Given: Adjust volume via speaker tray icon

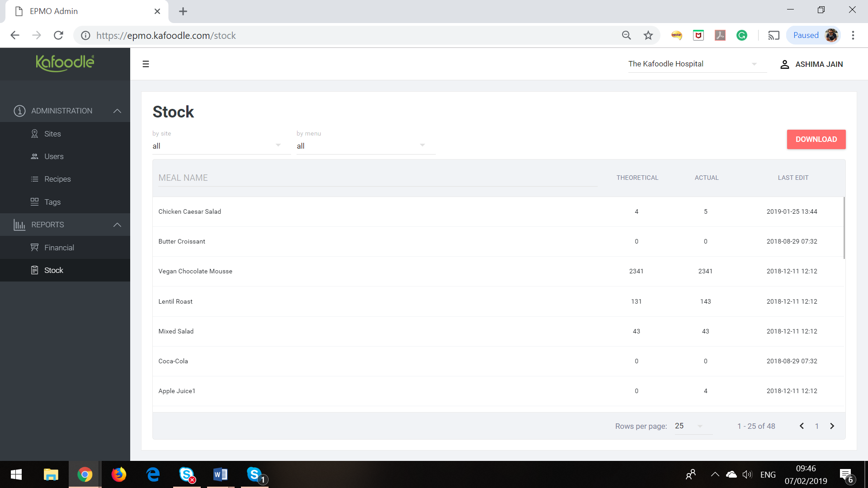Looking at the screenshot, I should click(x=747, y=474).
